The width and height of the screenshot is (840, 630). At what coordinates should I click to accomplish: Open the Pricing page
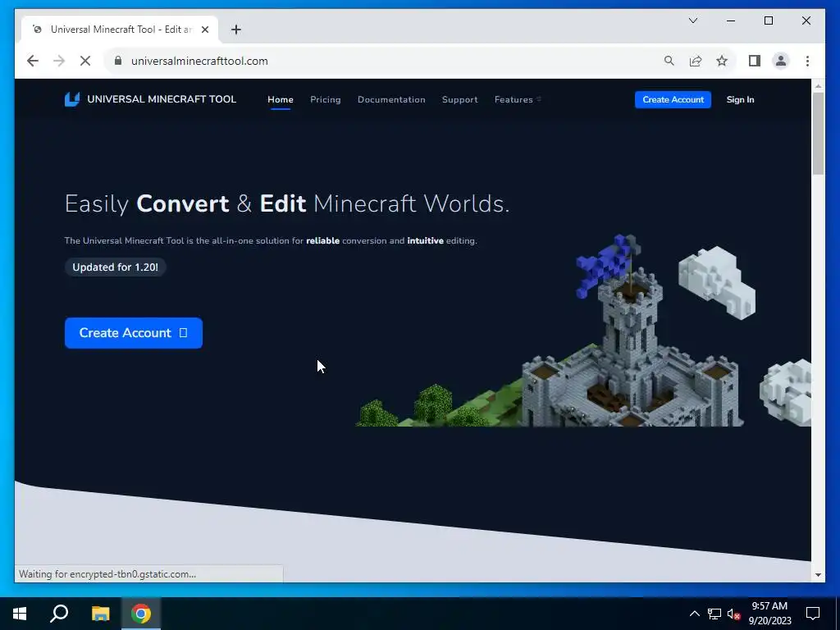(x=325, y=99)
